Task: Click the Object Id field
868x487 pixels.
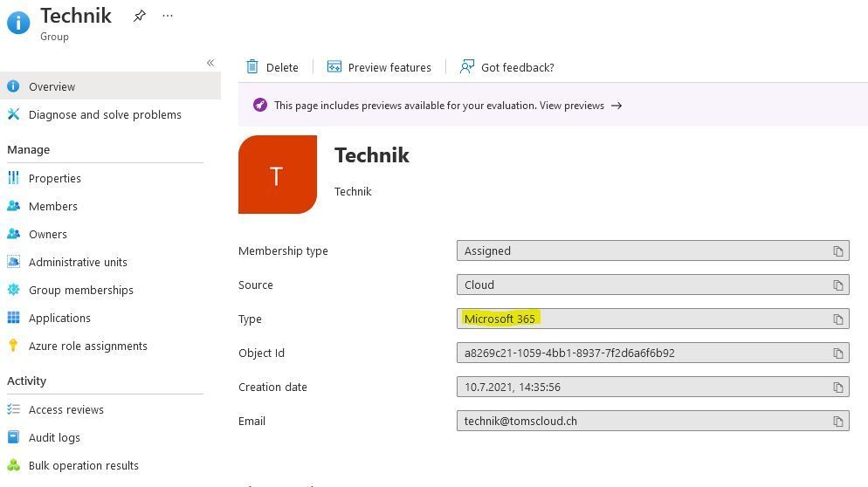Action: coord(652,353)
